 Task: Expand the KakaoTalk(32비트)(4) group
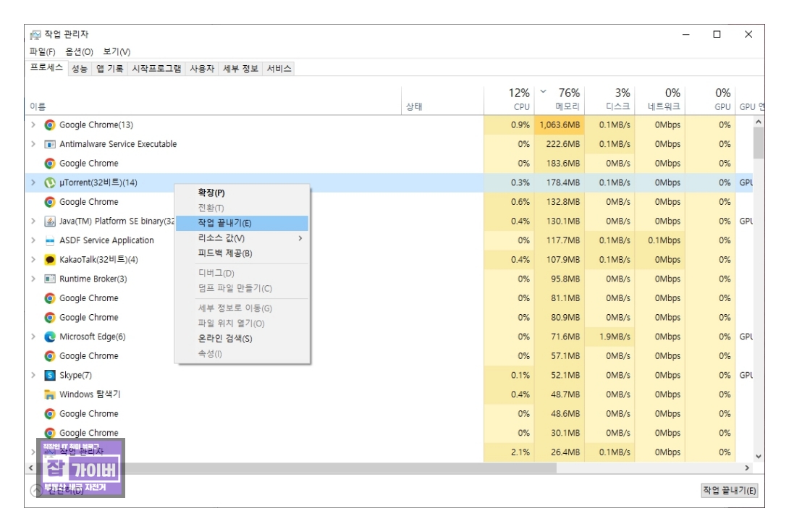(x=33, y=260)
